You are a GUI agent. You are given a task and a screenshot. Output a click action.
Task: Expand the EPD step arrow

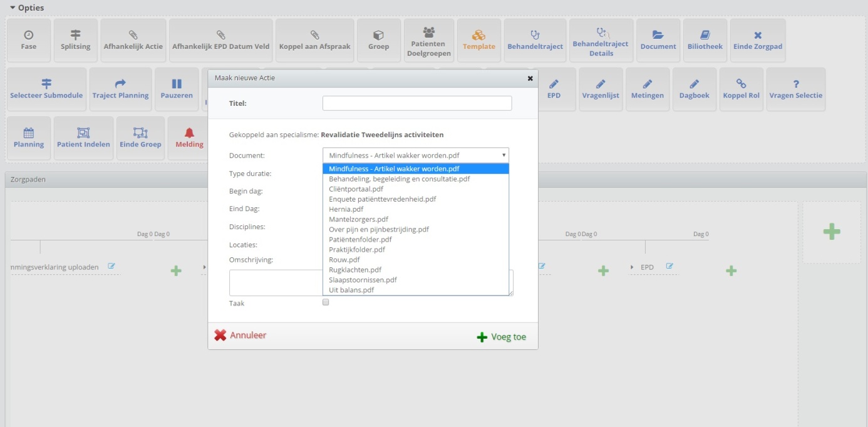pyautogui.click(x=631, y=267)
